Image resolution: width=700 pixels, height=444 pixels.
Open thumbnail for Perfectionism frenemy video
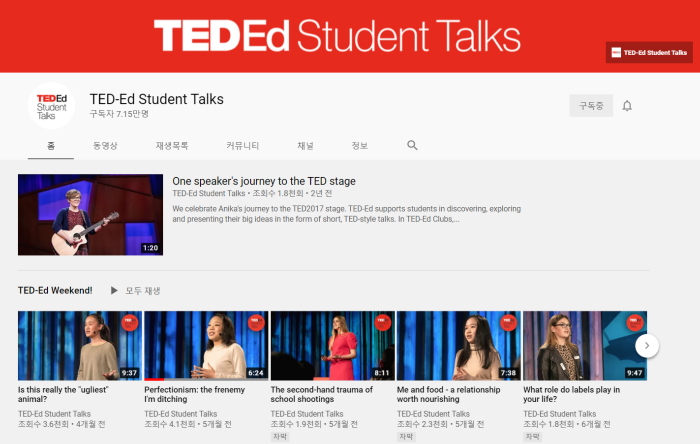click(206, 346)
